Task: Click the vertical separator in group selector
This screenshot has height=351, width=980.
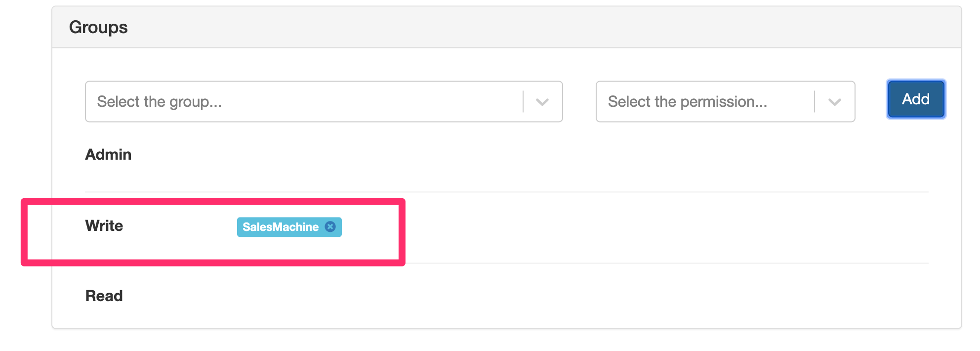Action: coord(523,102)
